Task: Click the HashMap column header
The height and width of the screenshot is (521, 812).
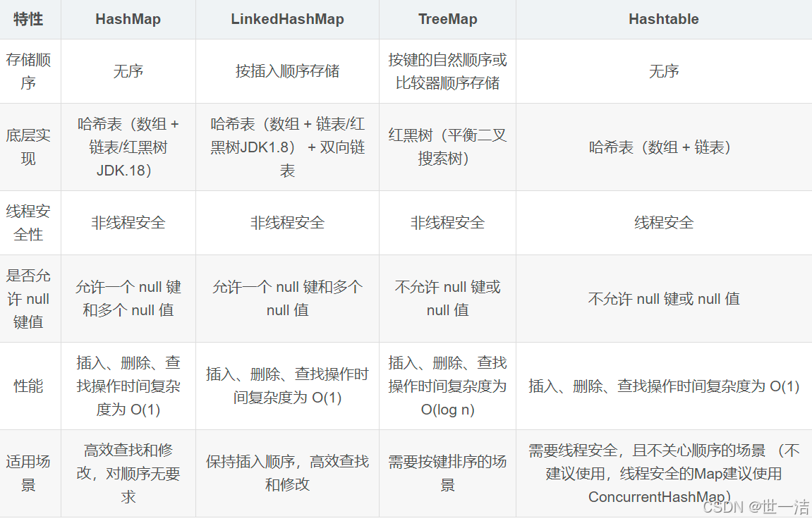Action: 128,19
